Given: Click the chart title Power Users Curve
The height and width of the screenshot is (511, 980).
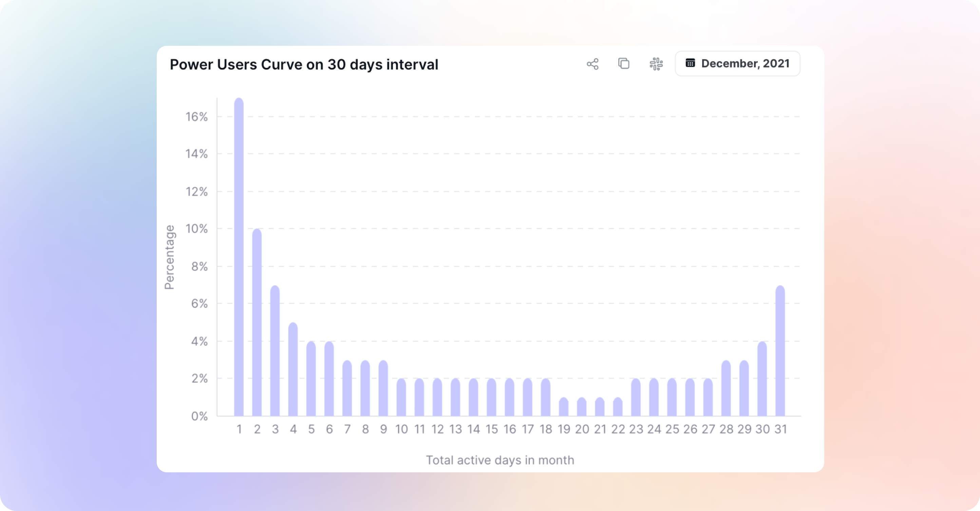Looking at the screenshot, I should 304,65.
